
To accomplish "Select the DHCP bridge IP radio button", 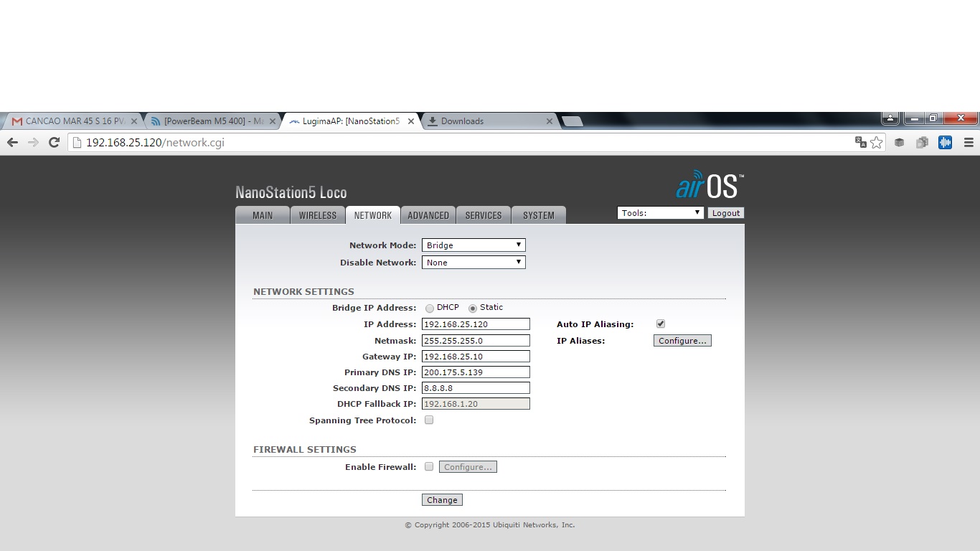I will coord(430,309).
